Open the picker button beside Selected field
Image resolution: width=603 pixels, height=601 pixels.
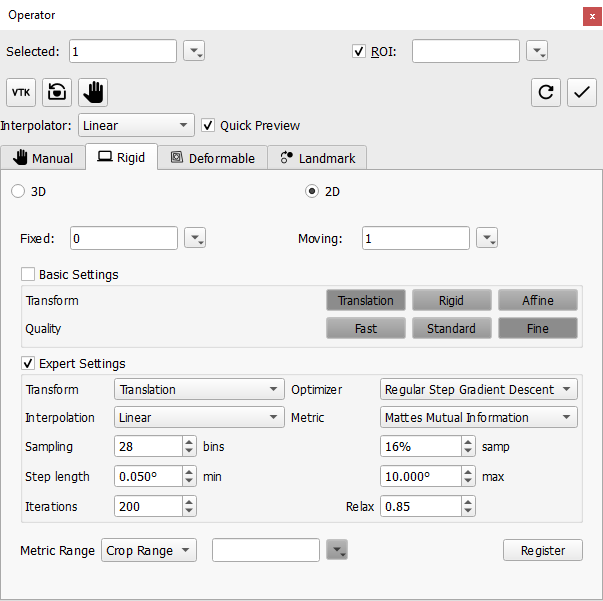(x=194, y=51)
